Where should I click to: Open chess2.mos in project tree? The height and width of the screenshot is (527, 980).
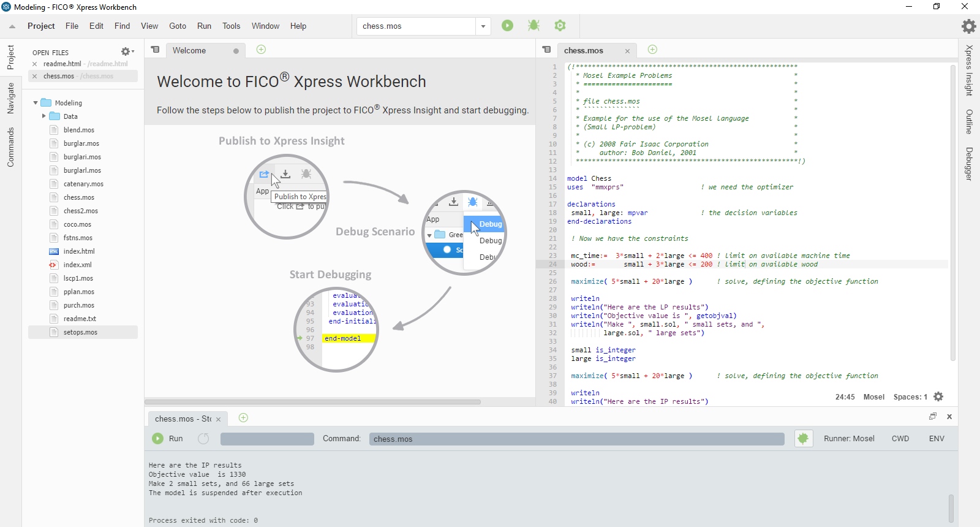(x=80, y=211)
